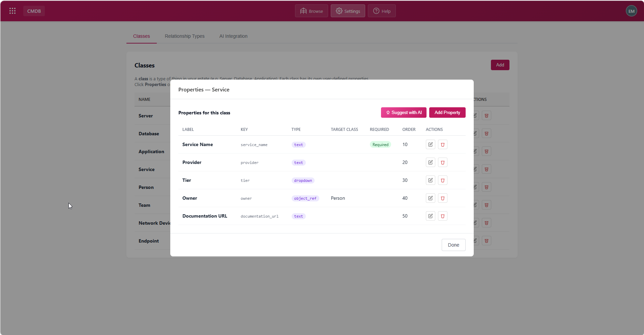
Task: Click the Add class button
Action: (x=500, y=65)
